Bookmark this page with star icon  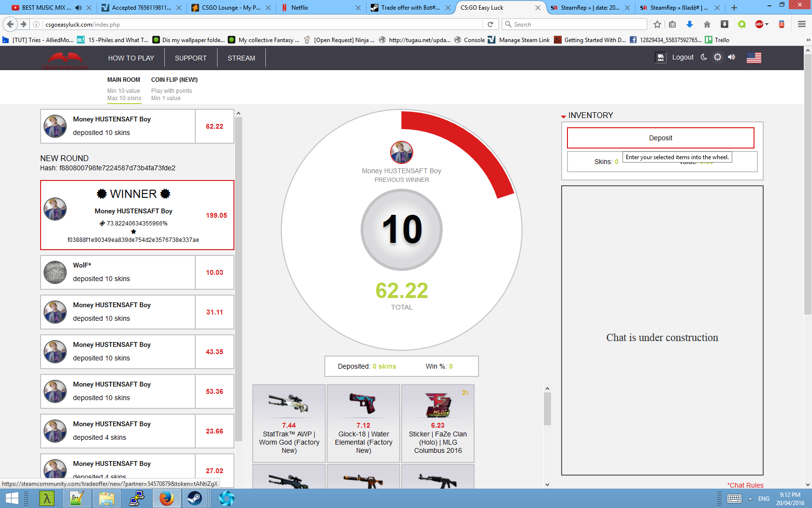pyautogui.click(x=657, y=24)
